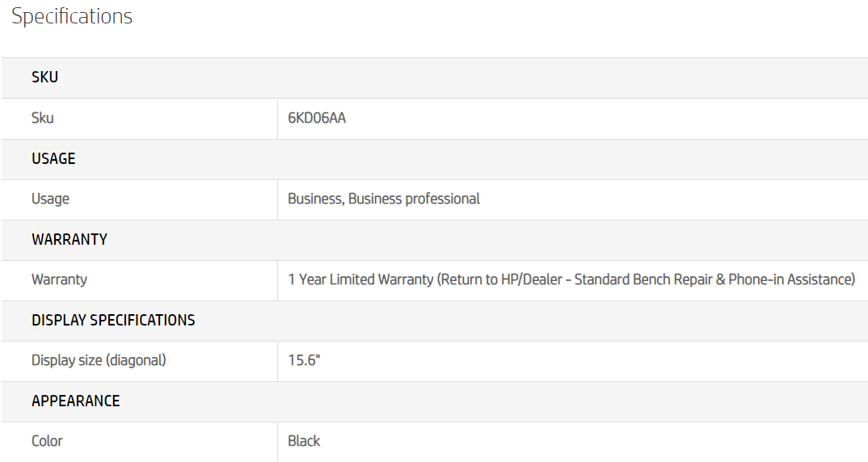Viewport: 868px width, 462px height.
Task: Click the 15.6" display size value
Action: tap(304, 360)
